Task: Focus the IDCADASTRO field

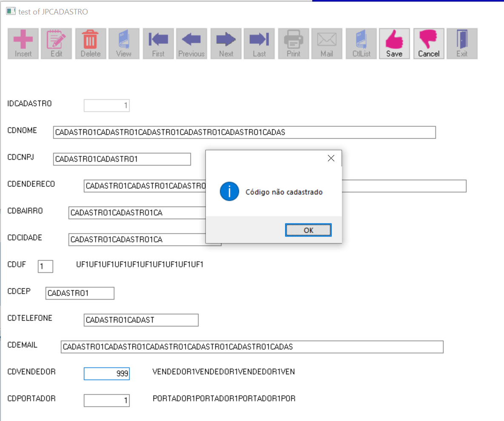Action: click(107, 106)
